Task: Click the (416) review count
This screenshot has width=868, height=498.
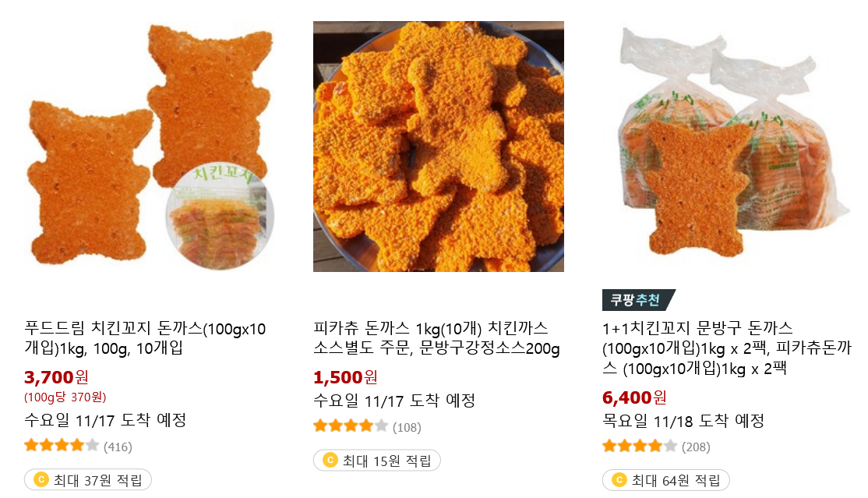Action: [118, 447]
